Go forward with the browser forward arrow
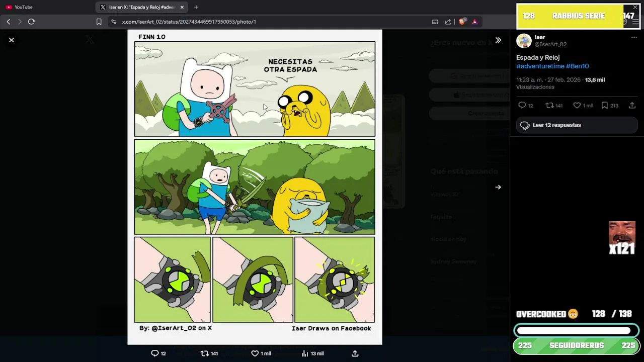This screenshot has height=362, width=644. (x=20, y=22)
